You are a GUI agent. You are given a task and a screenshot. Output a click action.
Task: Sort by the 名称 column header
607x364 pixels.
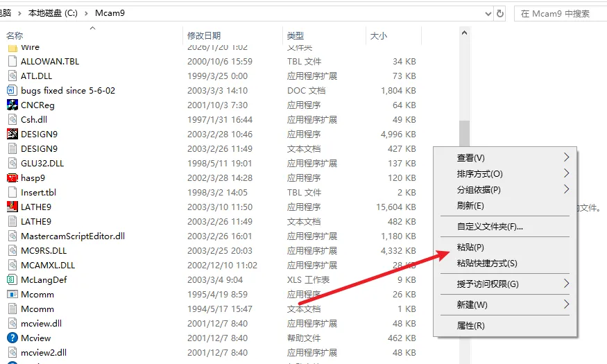[15, 35]
